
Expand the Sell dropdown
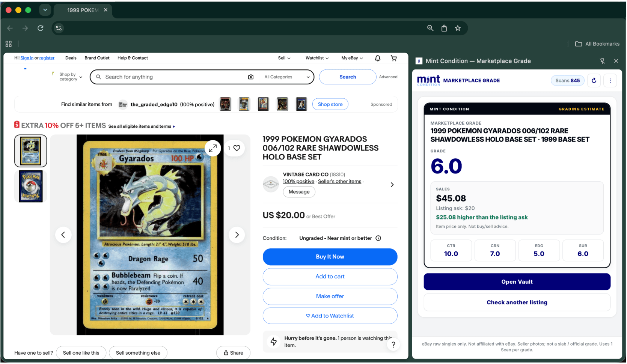click(x=284, y=58)
